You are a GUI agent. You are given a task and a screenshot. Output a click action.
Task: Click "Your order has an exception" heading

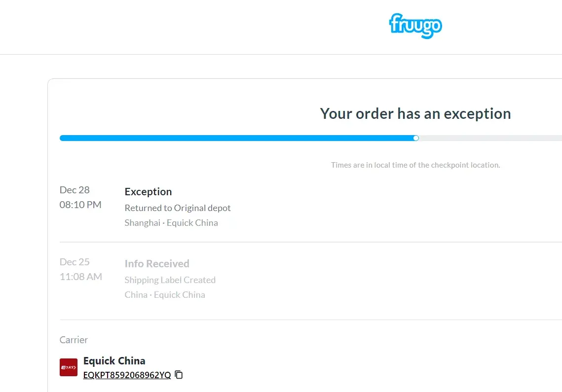tap(415, 114)
